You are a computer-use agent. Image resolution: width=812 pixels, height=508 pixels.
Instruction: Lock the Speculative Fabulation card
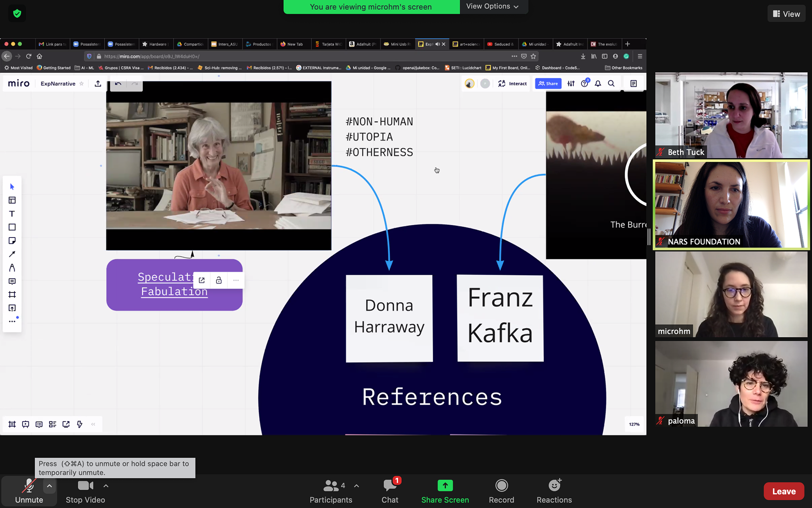219,280
